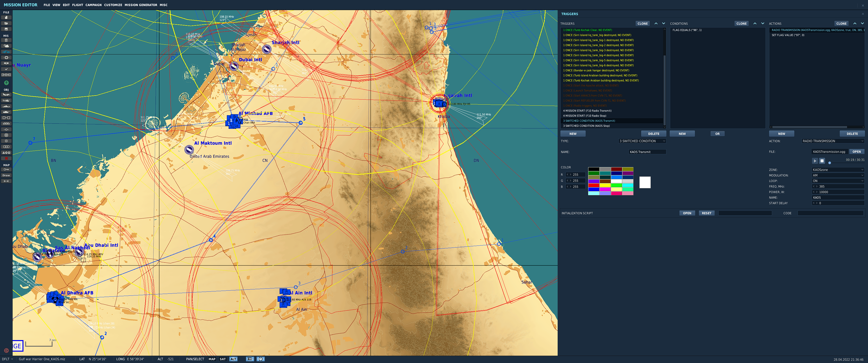Open the mission briefing clipboard icon

[6, 40]
